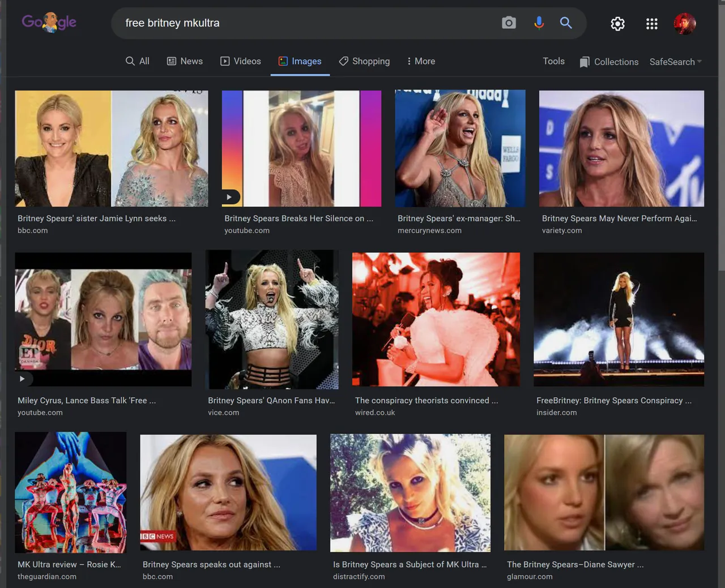This screenshot has height=588, width=725.
Task: Click title 'The conspiracy theorists convinced ...'
Action: pyautogui.click(x=427, y=401)
